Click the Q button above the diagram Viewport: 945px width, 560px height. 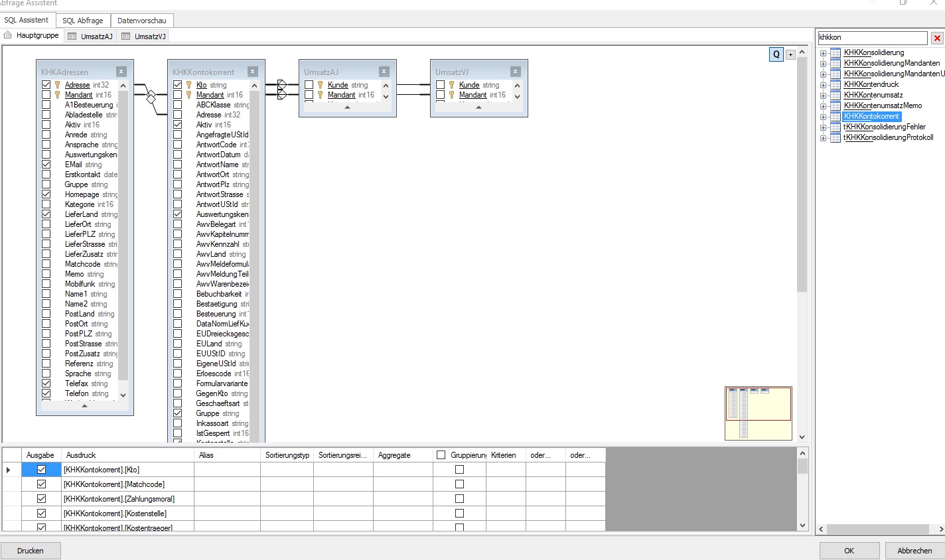776,54
